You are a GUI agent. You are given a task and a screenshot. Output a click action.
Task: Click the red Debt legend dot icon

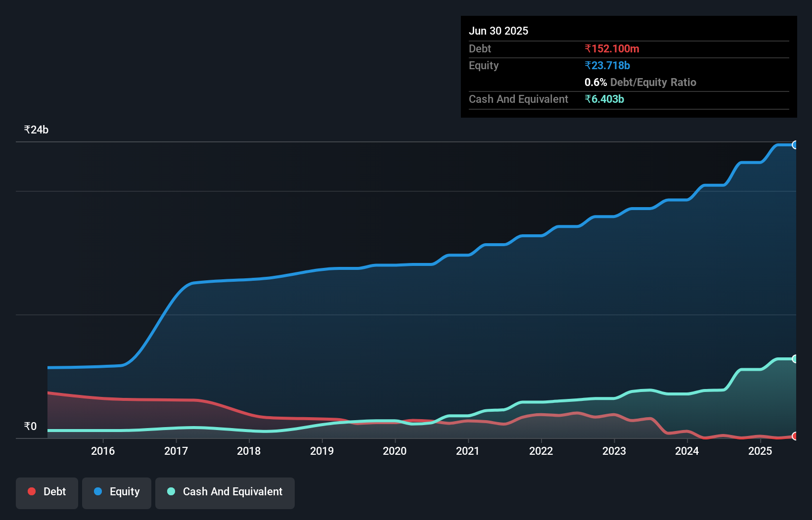click(x=31, y=491)
